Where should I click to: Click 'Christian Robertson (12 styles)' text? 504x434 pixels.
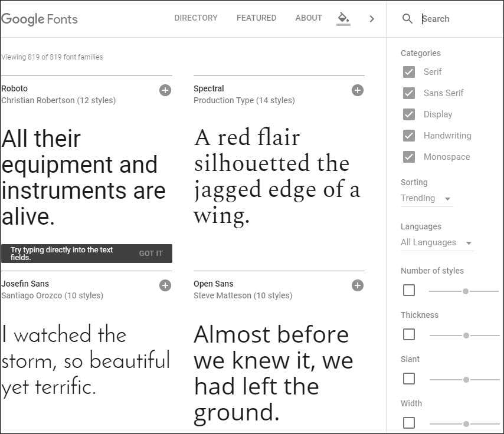point(58,100)
